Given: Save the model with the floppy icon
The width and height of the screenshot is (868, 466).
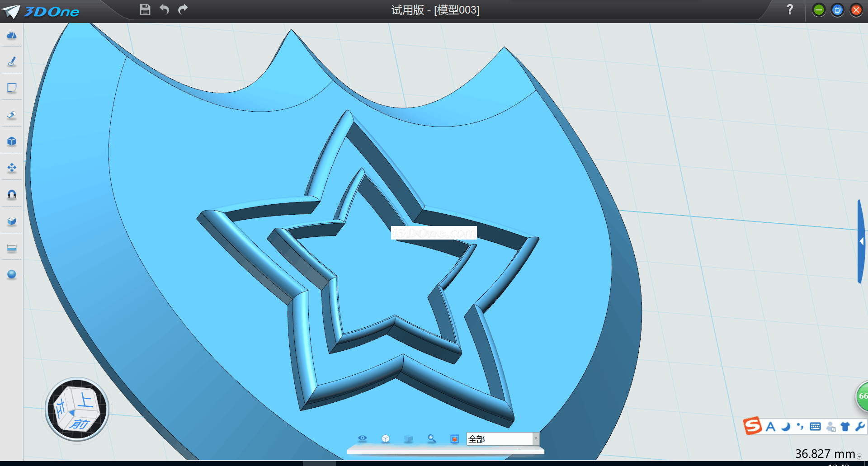Looking at the screenshot, I should [145, 9].
